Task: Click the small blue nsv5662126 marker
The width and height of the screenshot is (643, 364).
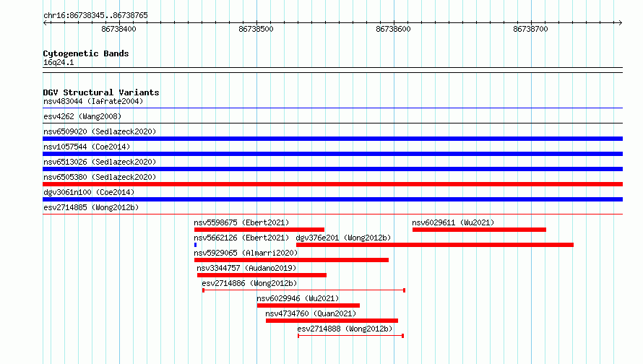Action: tap(196, 245)
